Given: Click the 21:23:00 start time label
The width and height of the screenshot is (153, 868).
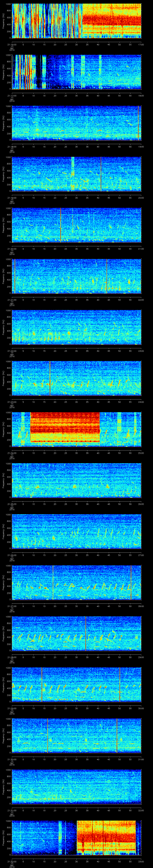Looking at the screenshot, I should point(12,402).
